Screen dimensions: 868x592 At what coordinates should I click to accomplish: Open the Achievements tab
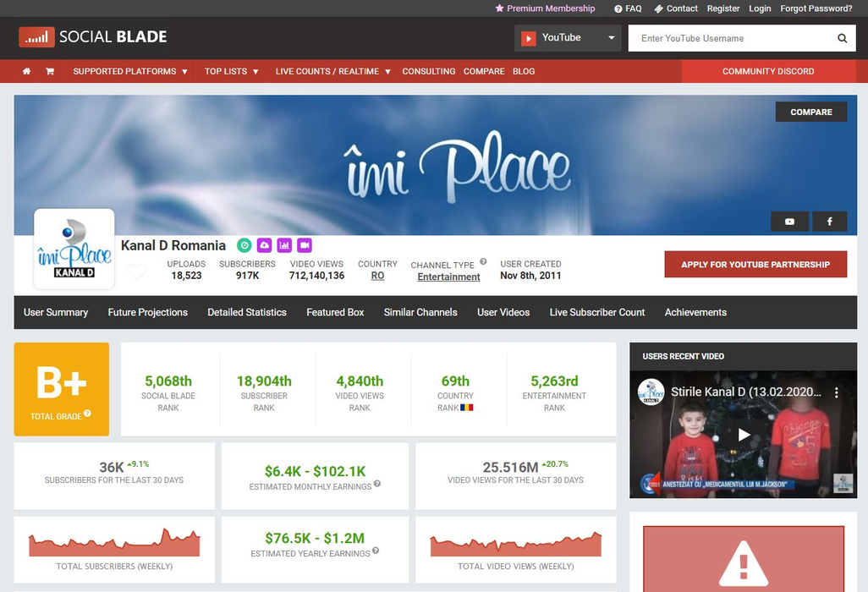pyautogui.click(x=696, y=312)
